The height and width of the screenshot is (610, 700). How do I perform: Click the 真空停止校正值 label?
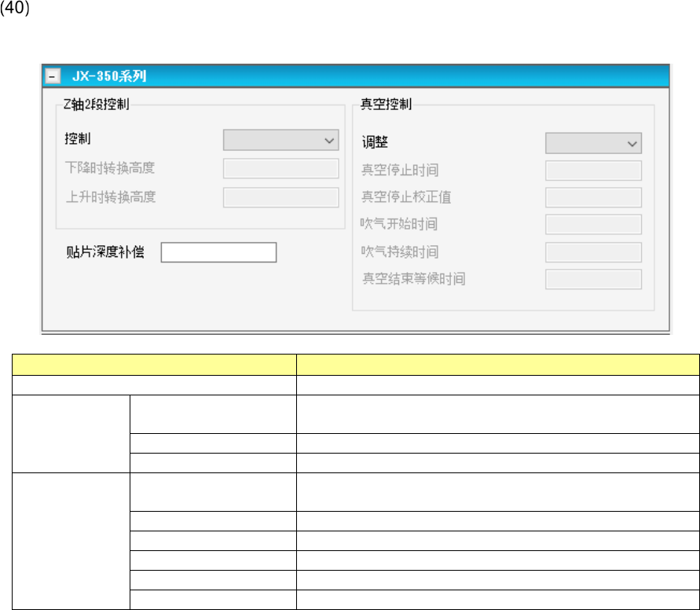point(406,197)
